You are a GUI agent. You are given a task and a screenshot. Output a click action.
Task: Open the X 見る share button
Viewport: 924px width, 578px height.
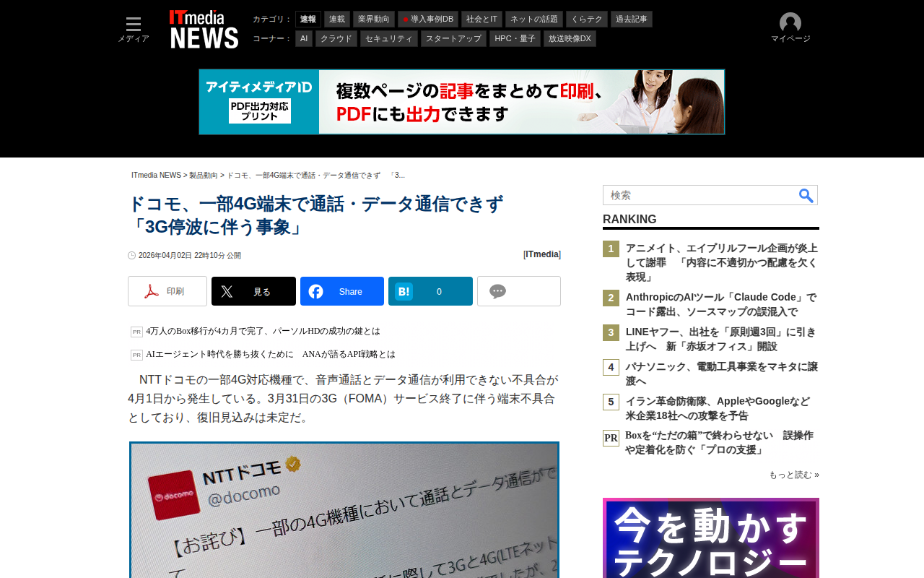(x=253, y=291)
